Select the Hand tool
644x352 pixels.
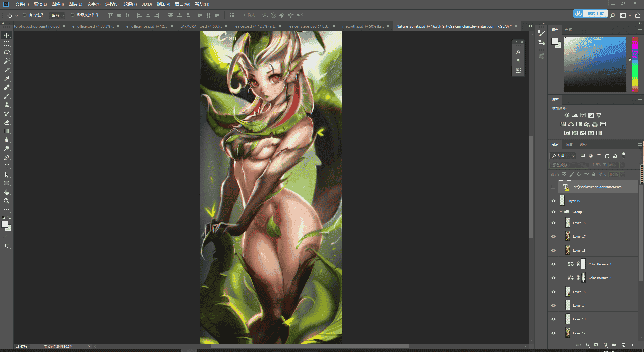point(7,192)
